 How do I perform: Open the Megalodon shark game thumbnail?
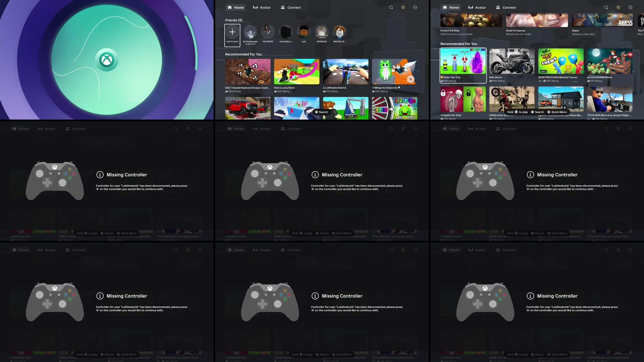[346, 108]
